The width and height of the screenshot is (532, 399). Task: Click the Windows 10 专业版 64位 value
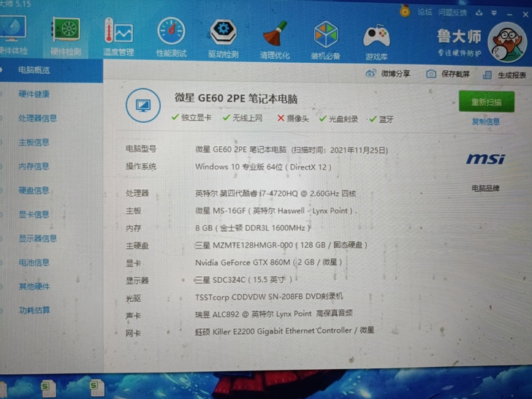263,167
